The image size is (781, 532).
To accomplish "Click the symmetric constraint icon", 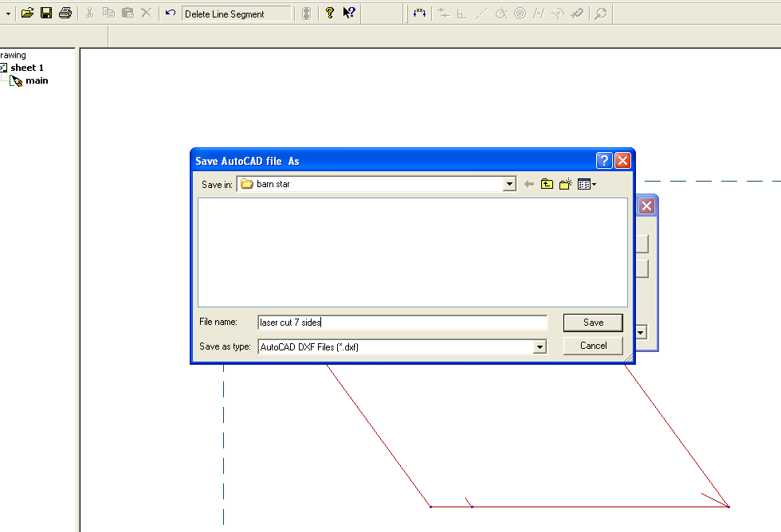I will tap(558, 14).
